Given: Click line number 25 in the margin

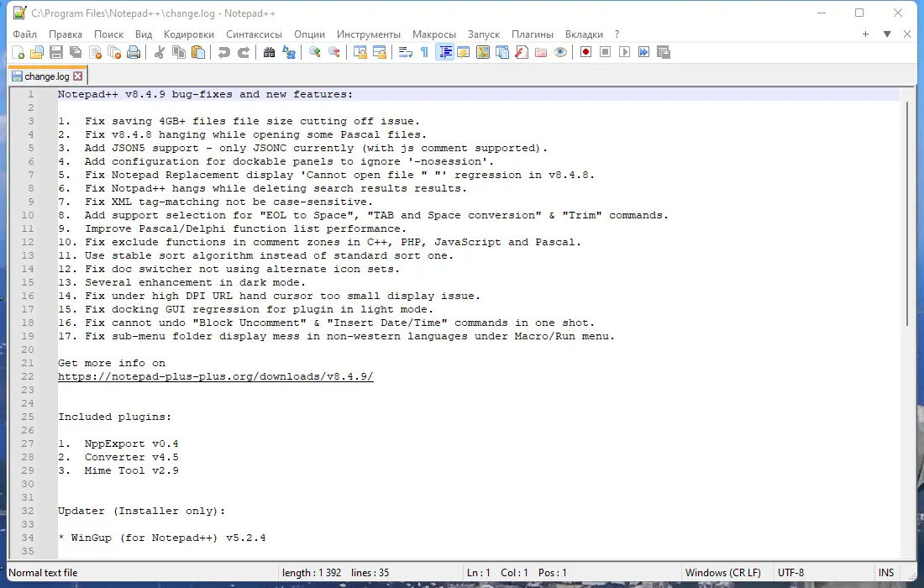Looking at the screenshot, I should [x=28, y=417].
